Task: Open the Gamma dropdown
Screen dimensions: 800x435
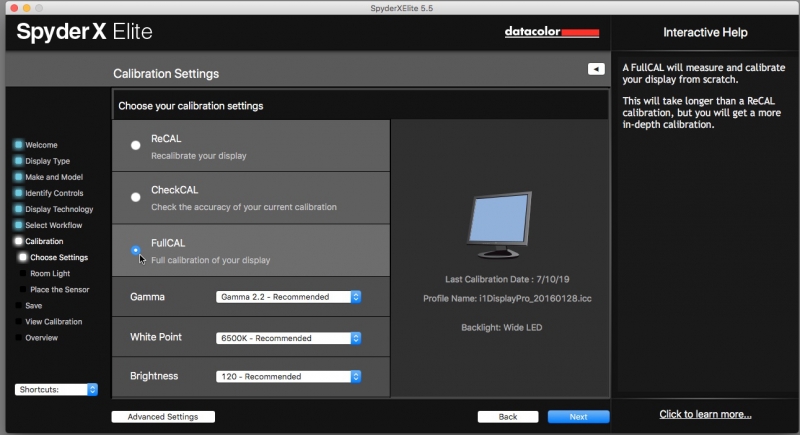Action: [x=288, y=297]
